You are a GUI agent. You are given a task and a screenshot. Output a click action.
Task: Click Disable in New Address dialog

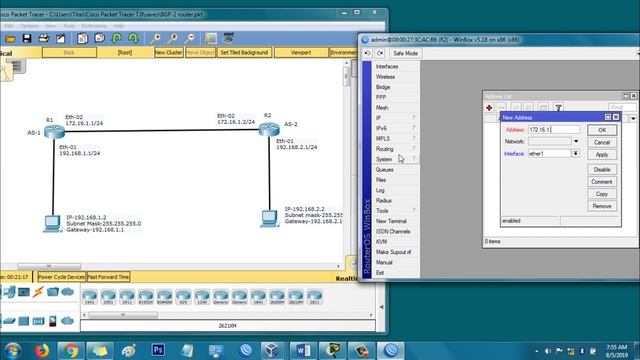tap(602, 169)
